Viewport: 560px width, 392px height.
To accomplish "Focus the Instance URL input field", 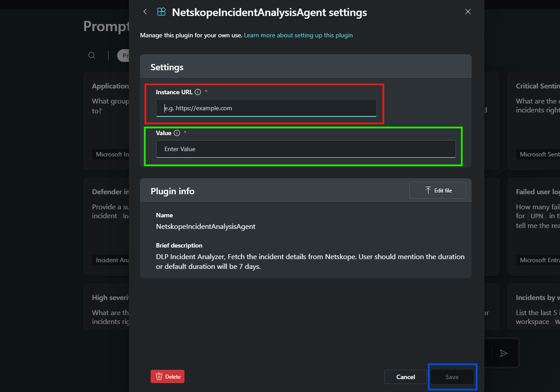I will (x=266, y=108).
